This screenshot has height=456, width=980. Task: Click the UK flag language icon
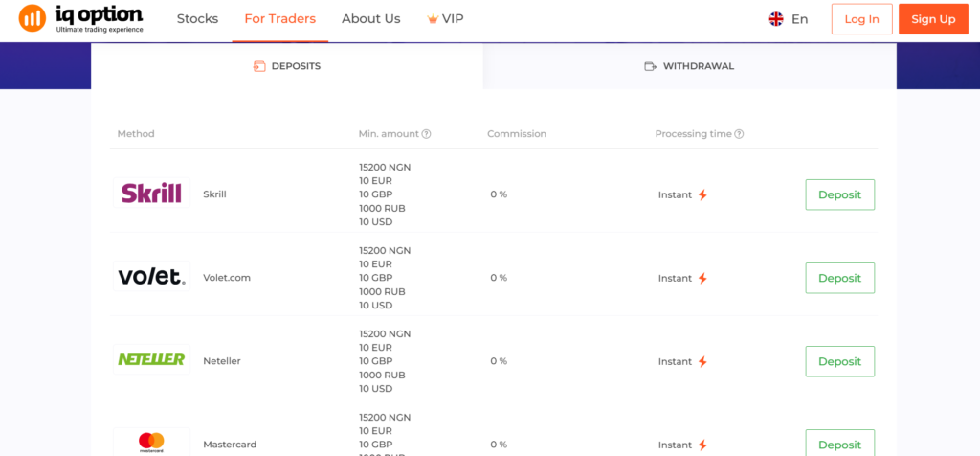point(776,19)
